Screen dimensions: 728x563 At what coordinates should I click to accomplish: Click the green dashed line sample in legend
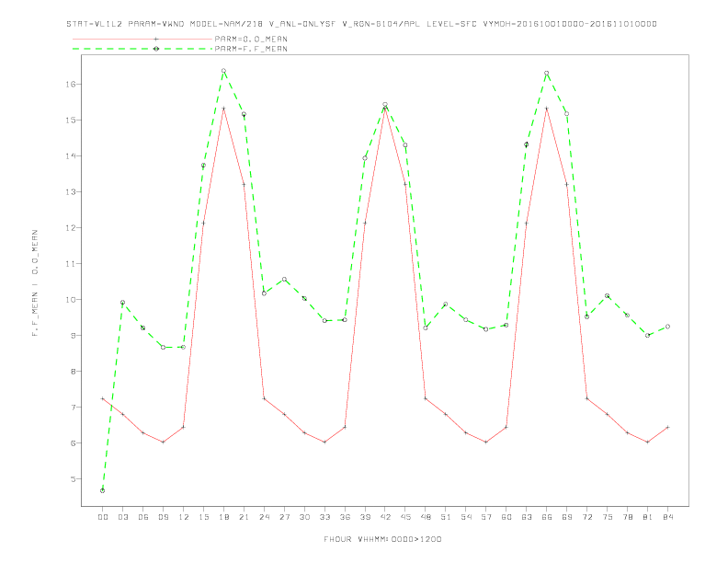142,49
